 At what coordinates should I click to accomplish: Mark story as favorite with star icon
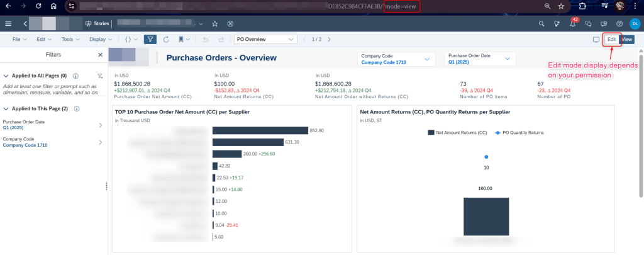point(215,24)
